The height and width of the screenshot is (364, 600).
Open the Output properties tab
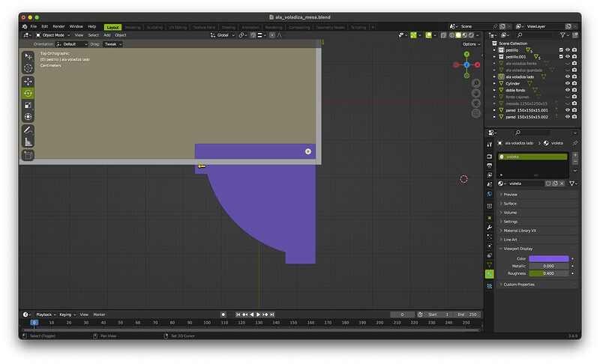tap(490, 166)
